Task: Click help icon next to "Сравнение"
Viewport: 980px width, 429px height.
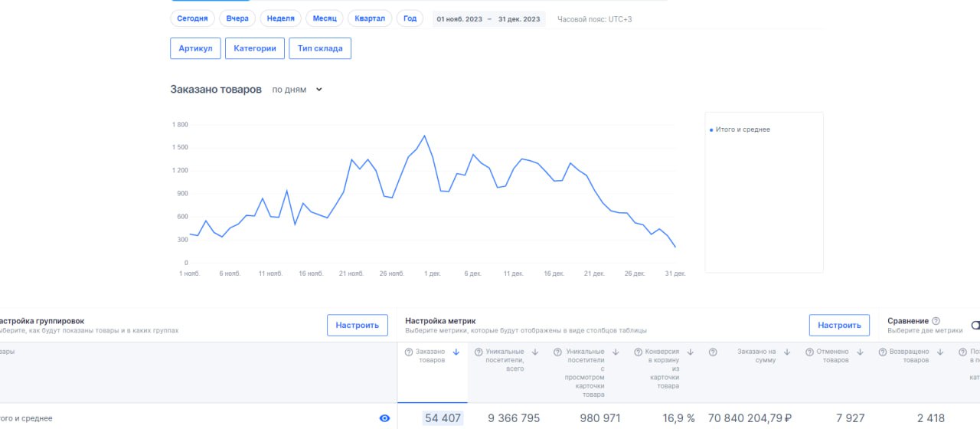Action: point(936,321)
